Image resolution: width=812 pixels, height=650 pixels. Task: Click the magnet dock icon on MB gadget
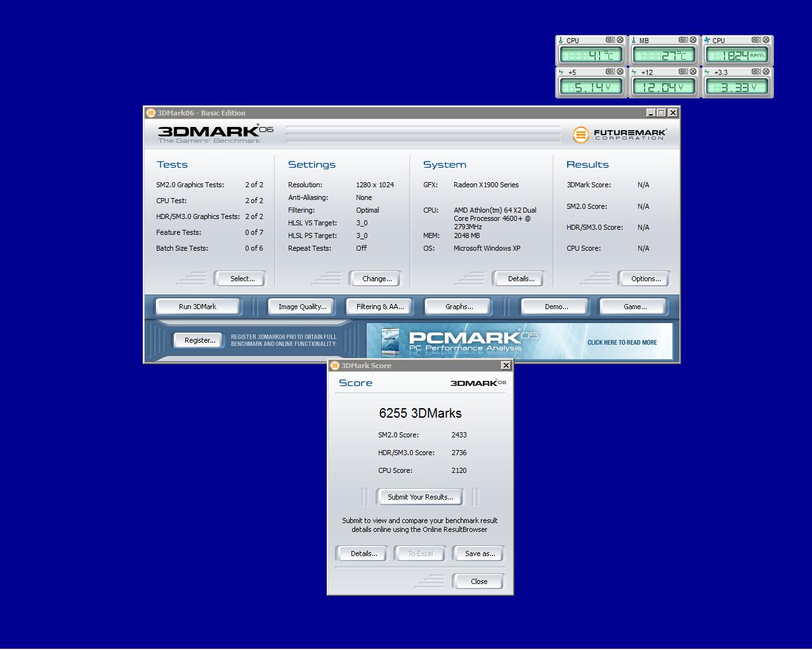tap(683, 40)
